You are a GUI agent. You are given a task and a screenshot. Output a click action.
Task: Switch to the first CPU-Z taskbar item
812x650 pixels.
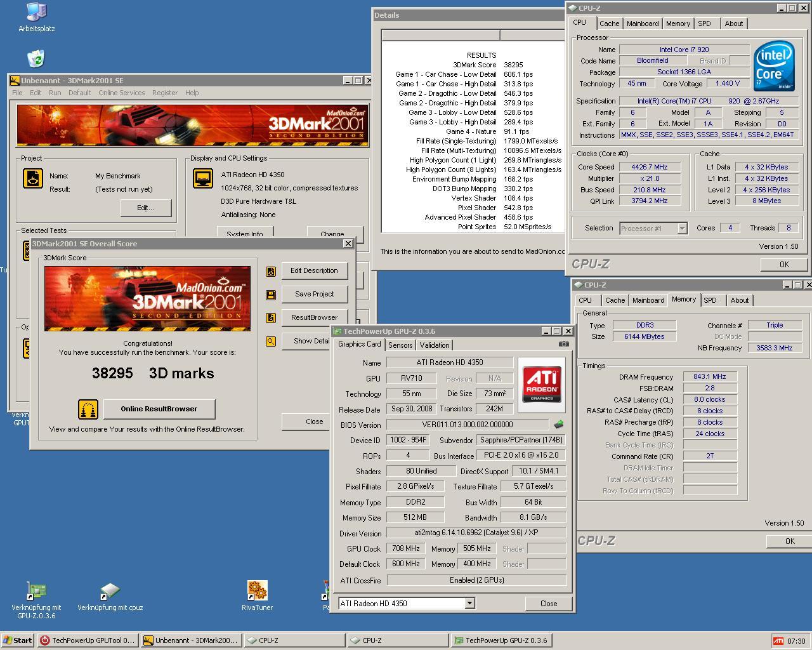click(x=294, y=640)
